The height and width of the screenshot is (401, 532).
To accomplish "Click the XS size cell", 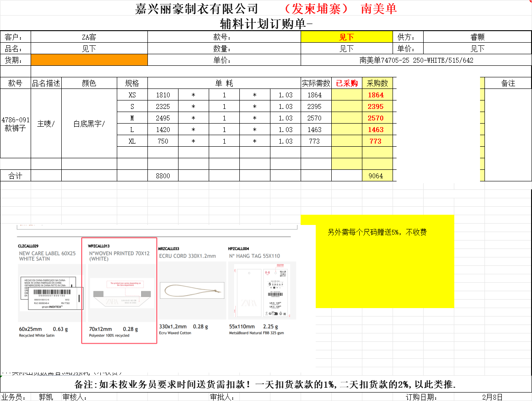I will click(x=132, y=95).
